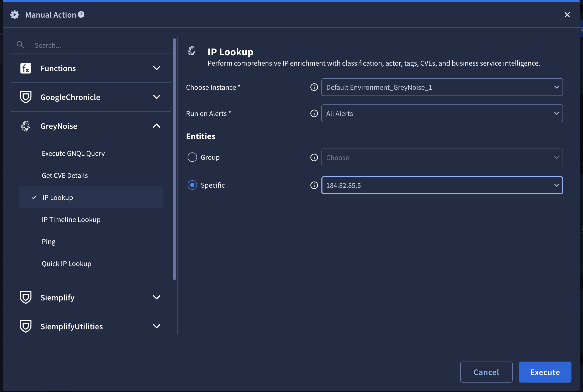Click the GoogleChronicle shield icon

(x=26, y=97)
